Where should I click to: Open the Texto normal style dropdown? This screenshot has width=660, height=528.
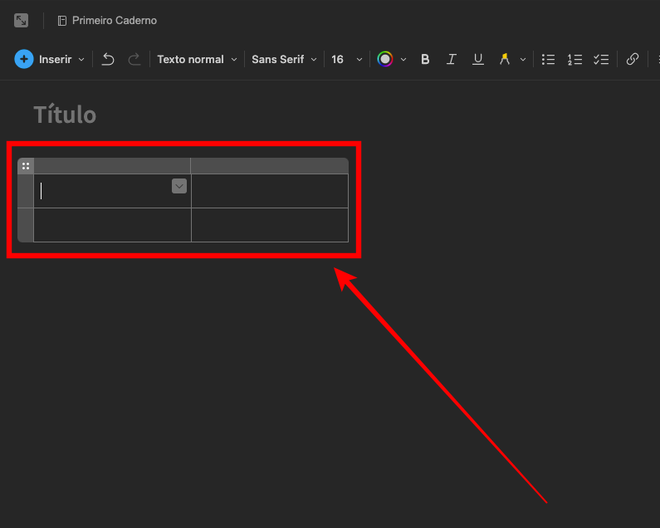(x=197, y=59)
